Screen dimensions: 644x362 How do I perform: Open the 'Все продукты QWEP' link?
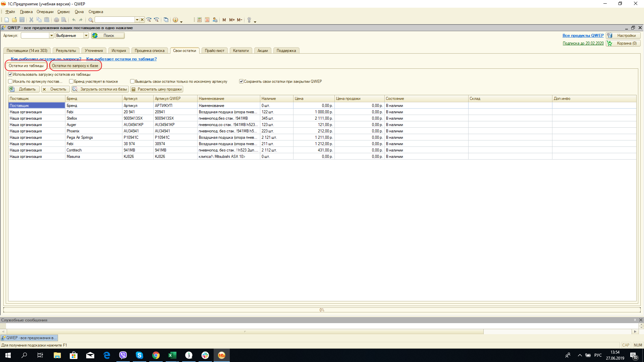coord(583,36)
